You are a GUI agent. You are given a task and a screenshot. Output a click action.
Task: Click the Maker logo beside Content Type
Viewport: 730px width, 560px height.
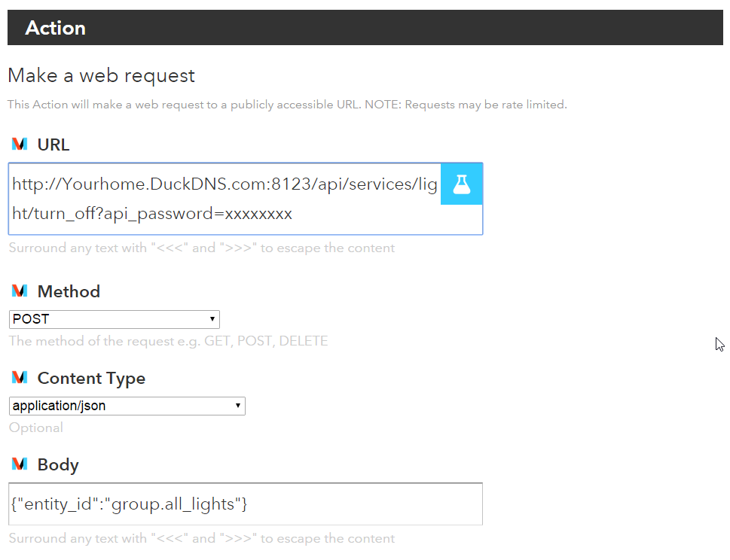(20, 377)
